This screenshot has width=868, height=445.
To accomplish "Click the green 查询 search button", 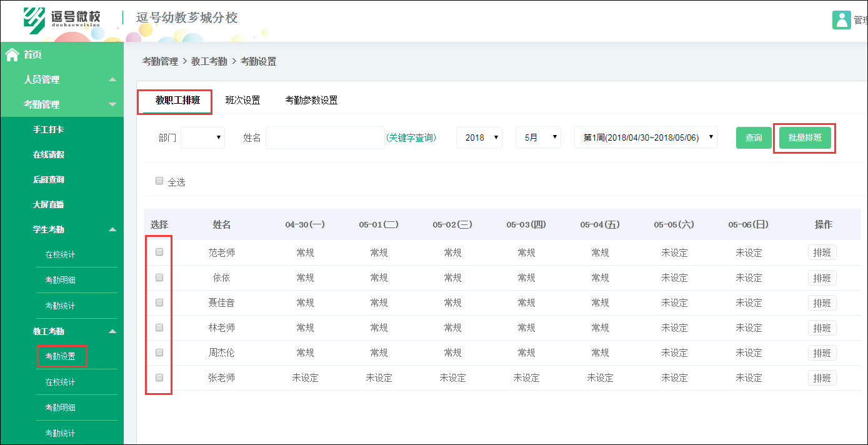I will 754,137.
